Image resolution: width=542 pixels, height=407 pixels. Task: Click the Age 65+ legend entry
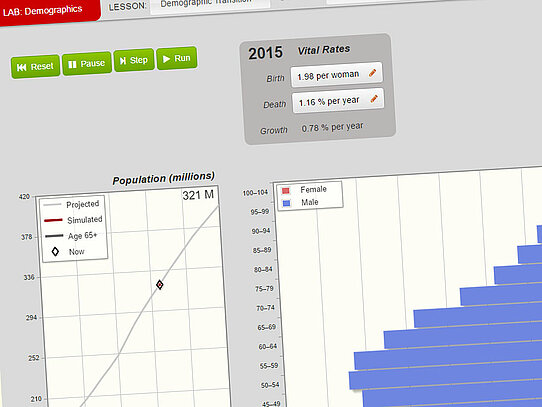[71, 236]
